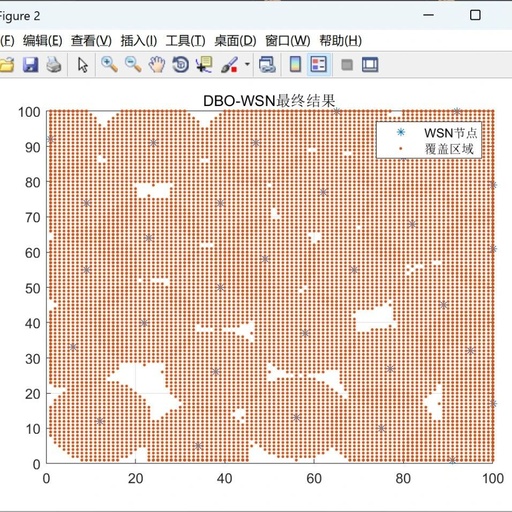Minimize the Figure 2 window
Viewport: 512px width, 512px height.
pos(428,15)
